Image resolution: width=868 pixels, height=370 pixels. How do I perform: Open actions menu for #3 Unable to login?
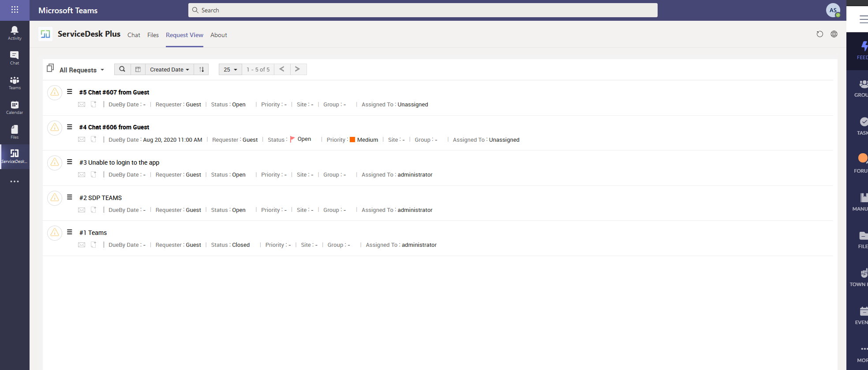pos(70,162)
